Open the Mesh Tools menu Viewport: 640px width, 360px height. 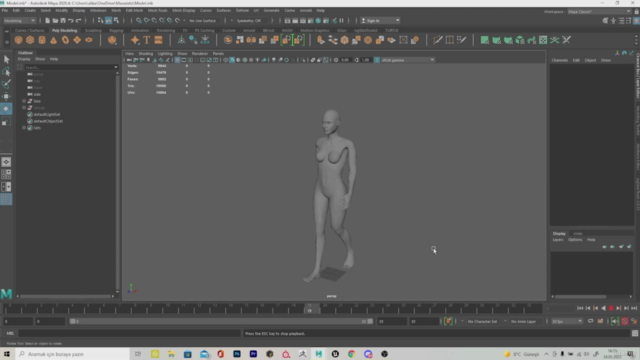pos(157,10)
